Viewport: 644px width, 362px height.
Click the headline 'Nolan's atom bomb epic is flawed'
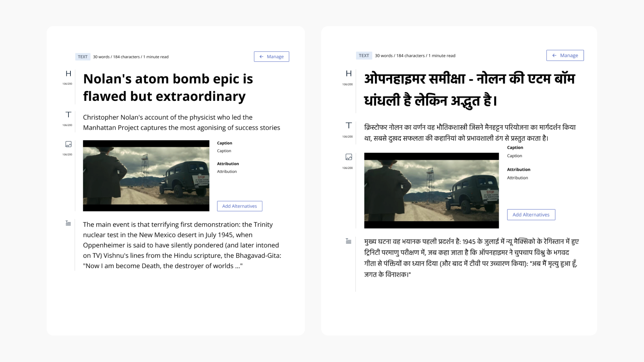(168, 87)
